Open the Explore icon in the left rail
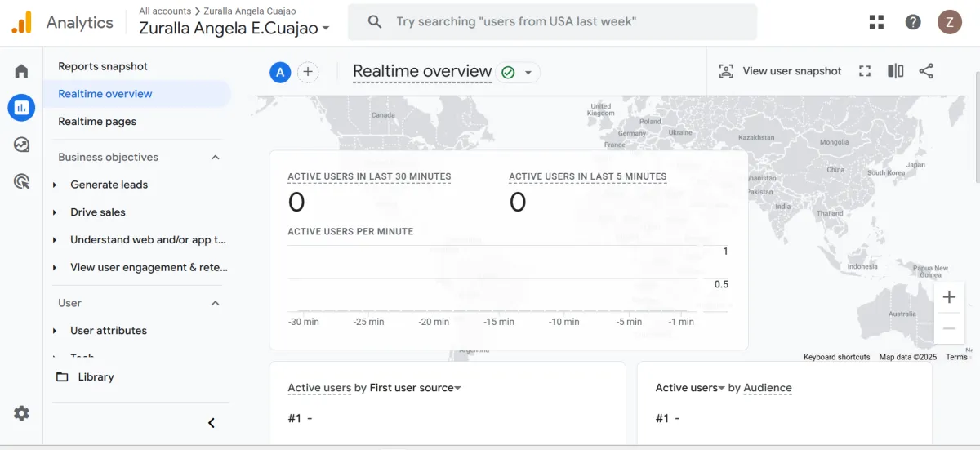The image size is (980, 450). (x=21, y=145)
